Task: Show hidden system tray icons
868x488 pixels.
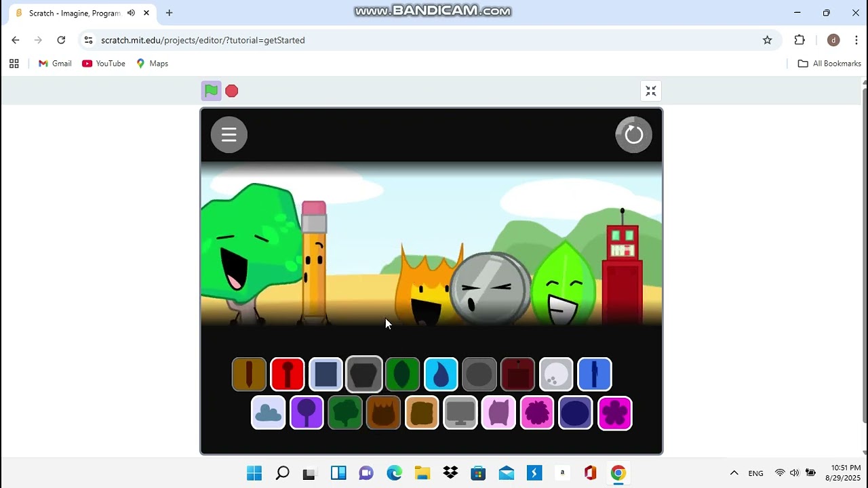Action: tap(734, 473)
